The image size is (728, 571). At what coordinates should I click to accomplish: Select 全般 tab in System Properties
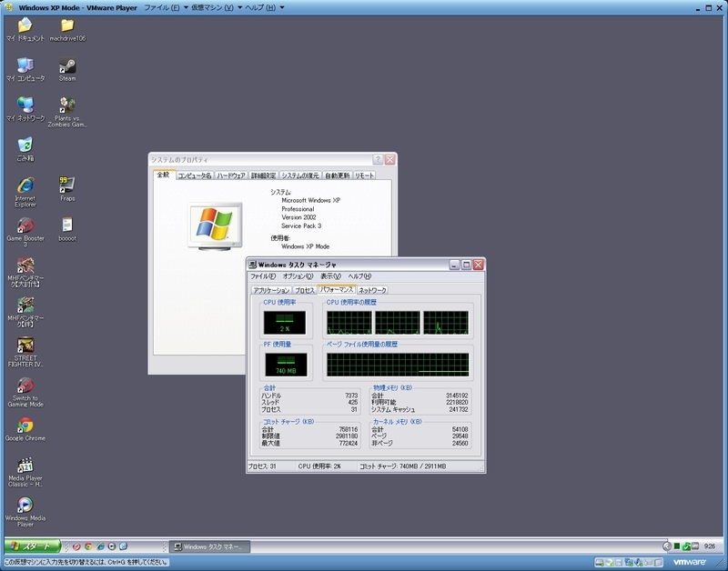click(164, 175)
